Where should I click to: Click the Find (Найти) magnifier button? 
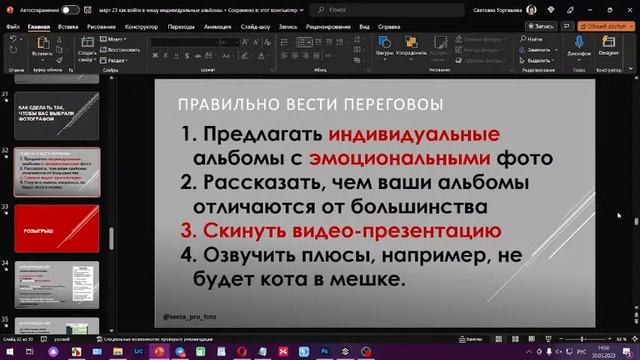531,39
